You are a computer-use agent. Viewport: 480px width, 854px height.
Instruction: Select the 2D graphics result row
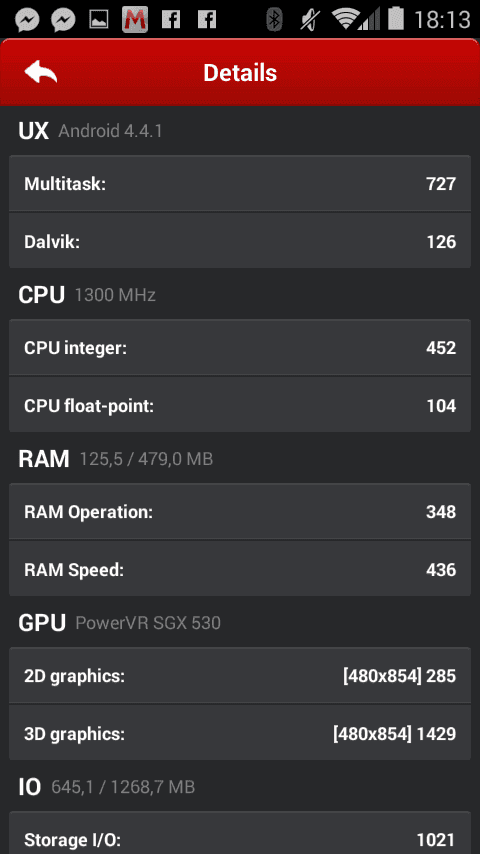click(x=240, y=676)
